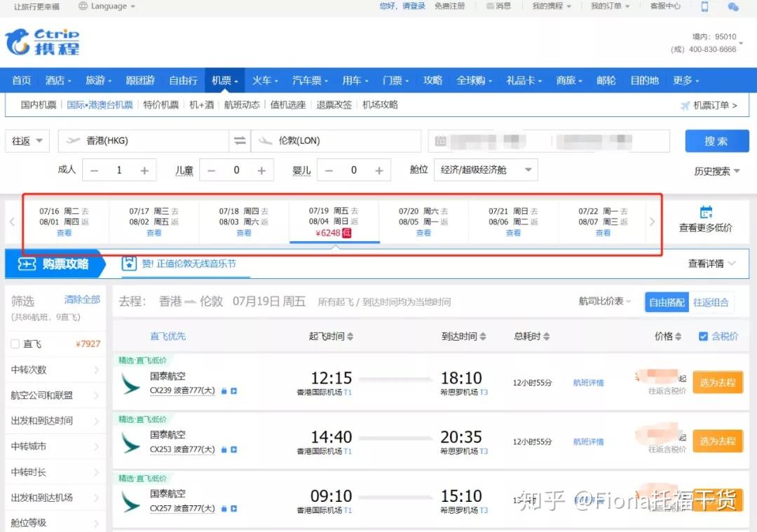Click 选为去程 for the 12:15 flight
The image size is (757, 532).
[x=718, y=382]
